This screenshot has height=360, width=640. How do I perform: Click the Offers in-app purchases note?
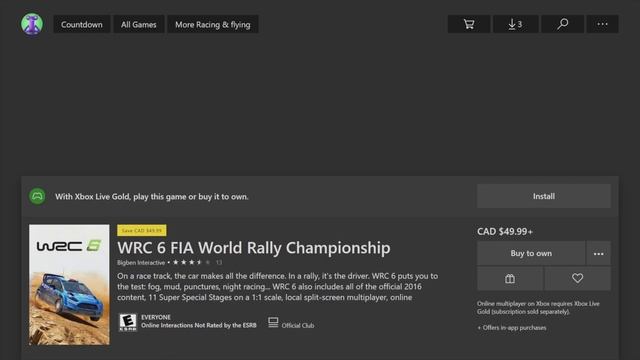(x=512, y=327)
